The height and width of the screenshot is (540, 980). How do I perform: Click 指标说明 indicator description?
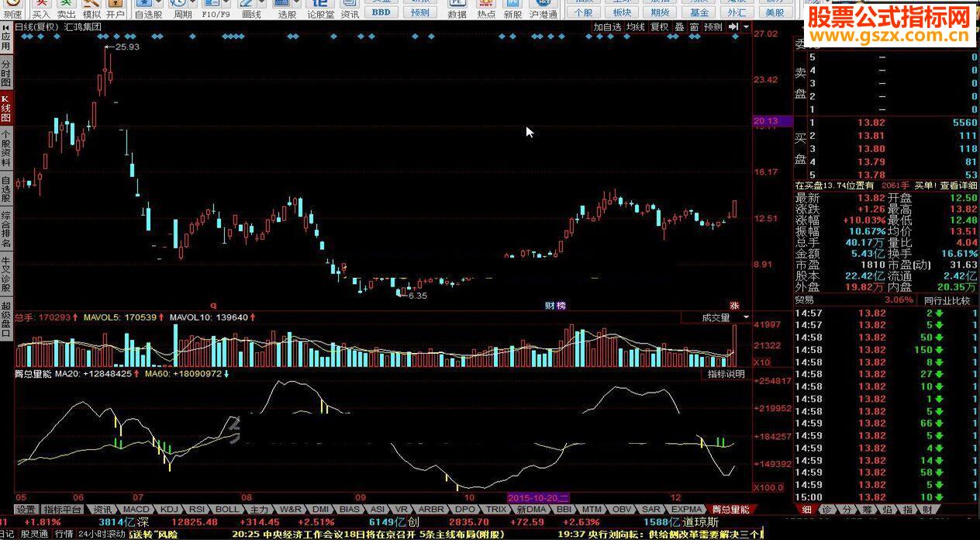[x=726, y=374]
